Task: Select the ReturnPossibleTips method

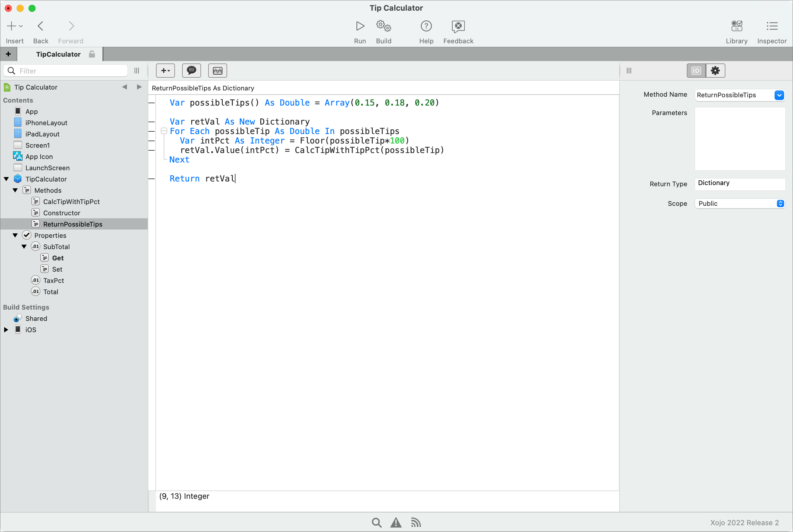Action: [73, 224]
